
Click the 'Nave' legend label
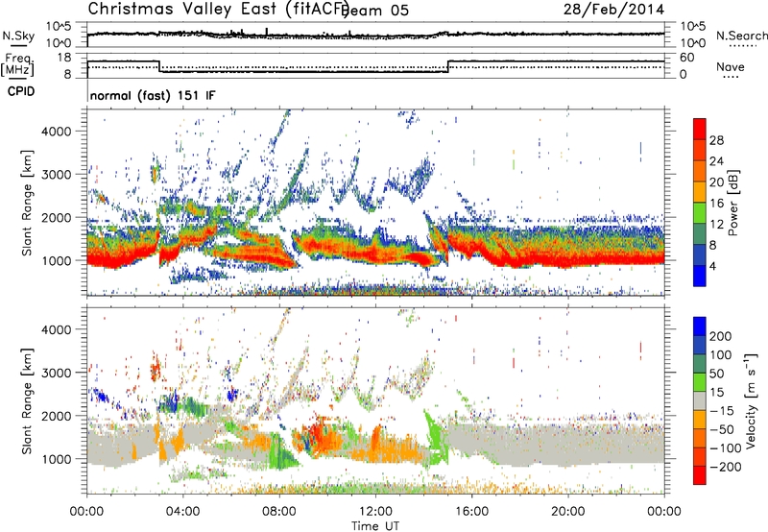click(x=731, y=66)
